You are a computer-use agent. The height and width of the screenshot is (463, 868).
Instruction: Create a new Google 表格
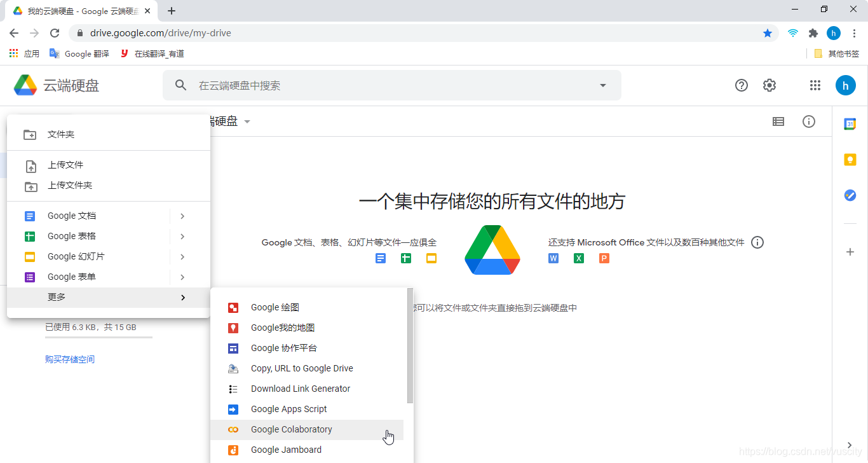[88, 236]
